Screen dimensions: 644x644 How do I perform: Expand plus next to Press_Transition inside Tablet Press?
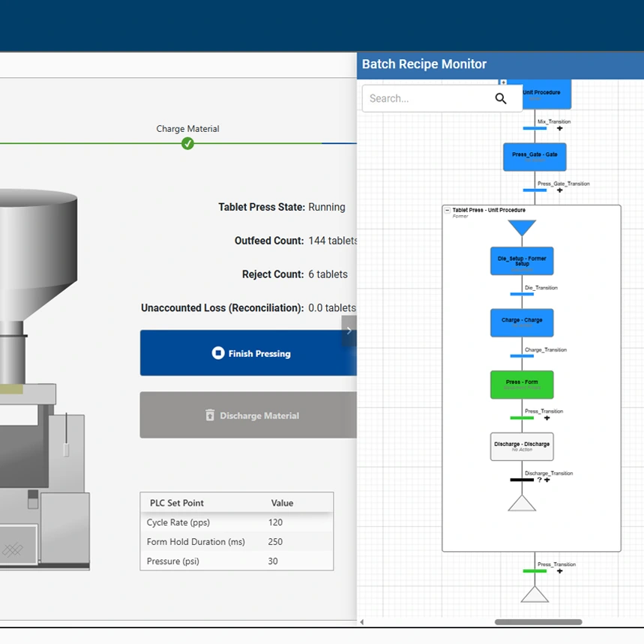547,418
